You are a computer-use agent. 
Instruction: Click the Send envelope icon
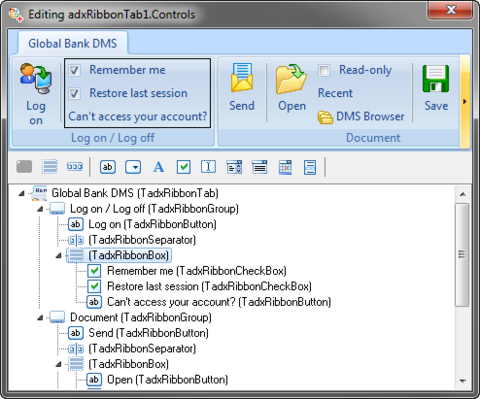[x=242, y=77]
